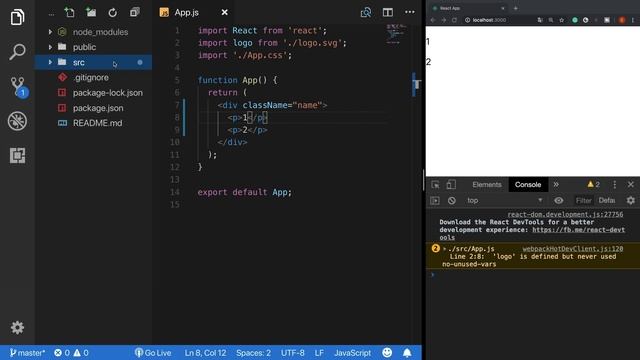Viewport: 640px width, 360px height.
Task: Click the Clear console icon
Action: 451,200
